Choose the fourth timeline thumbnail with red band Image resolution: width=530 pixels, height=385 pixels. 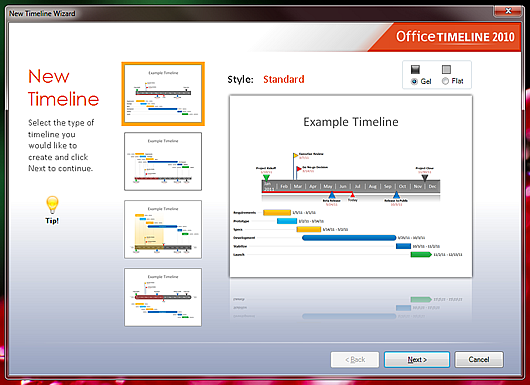point(163,297)
